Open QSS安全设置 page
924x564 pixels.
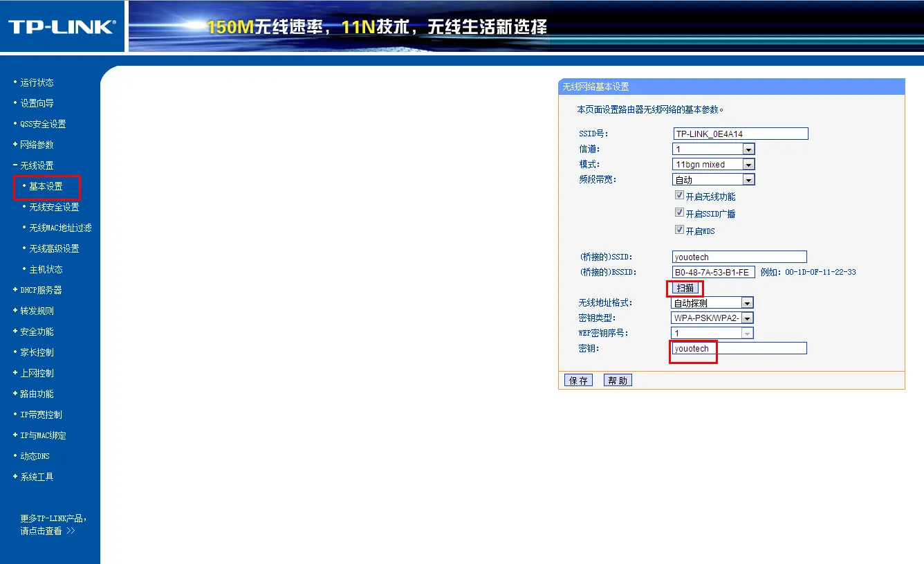tap(43, 124)
